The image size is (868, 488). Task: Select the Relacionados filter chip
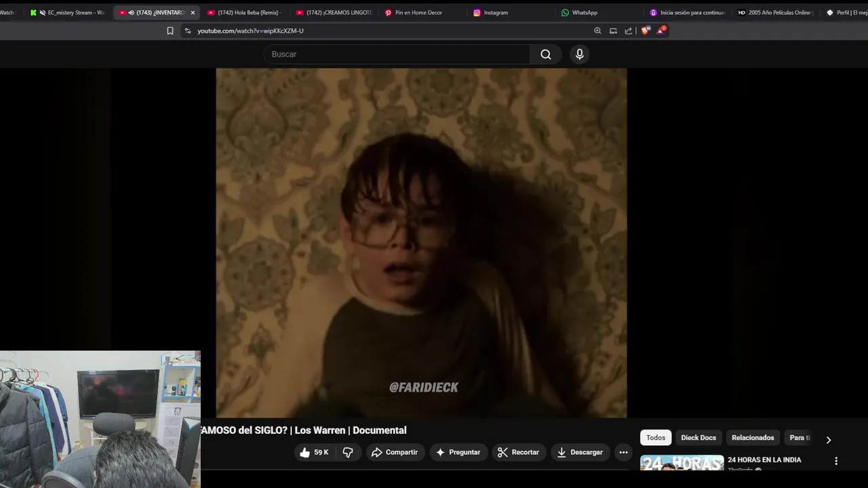(753, 438)
